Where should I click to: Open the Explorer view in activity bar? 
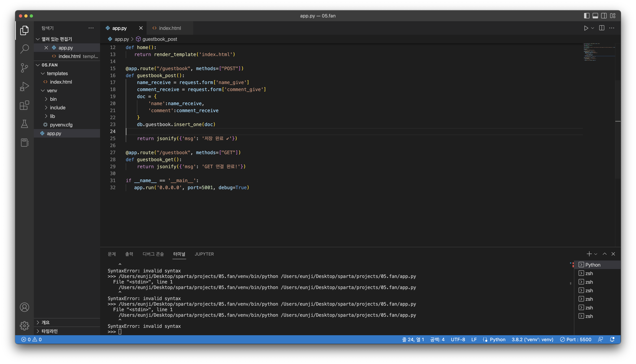coord(24,30)
